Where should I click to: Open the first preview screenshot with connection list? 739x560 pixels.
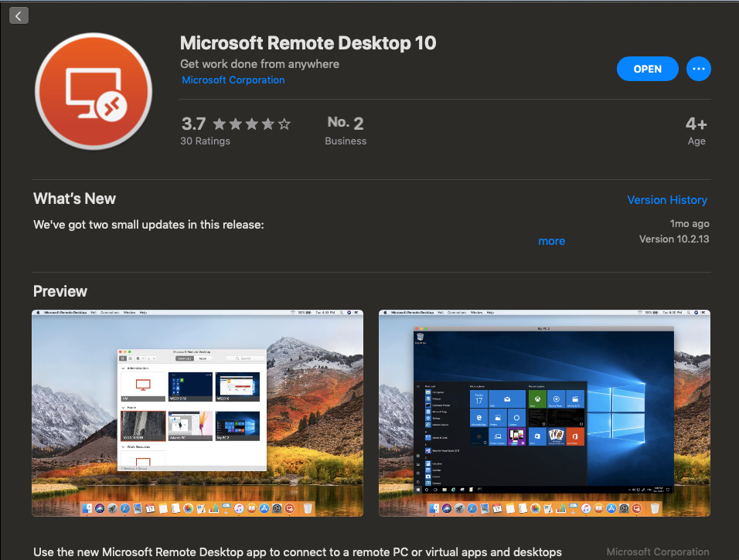(197, 413)
